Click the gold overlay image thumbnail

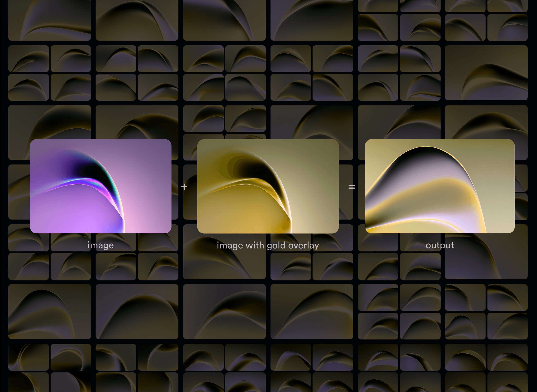pyautogui.click(x=268, y=186)
